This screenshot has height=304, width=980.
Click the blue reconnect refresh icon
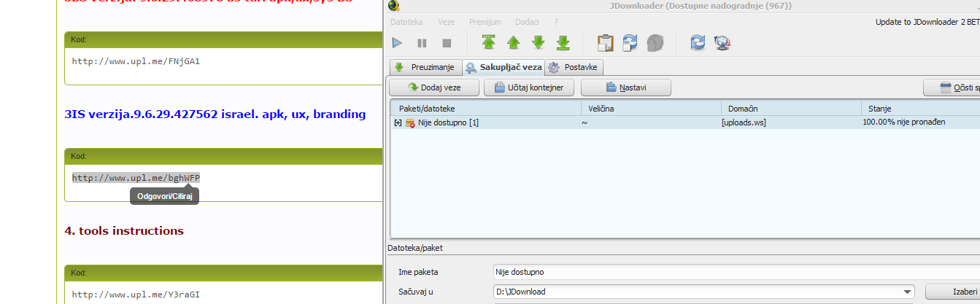[x=698, y=42]
